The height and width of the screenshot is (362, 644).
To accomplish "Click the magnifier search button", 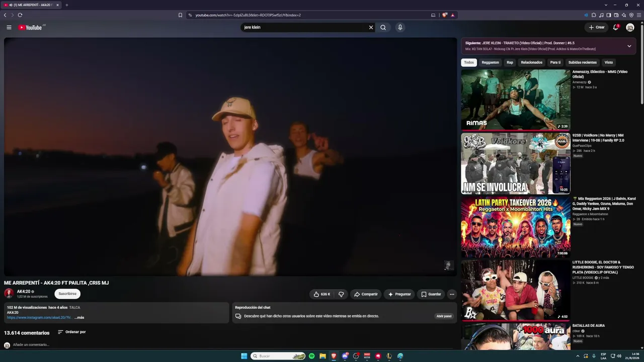I will click(x=383, y=28).
